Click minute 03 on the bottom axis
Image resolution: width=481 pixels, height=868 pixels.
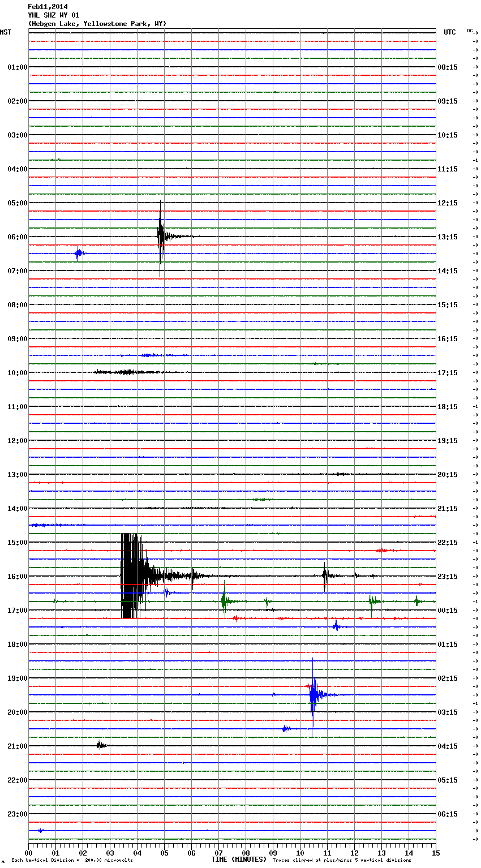[110, 853]
